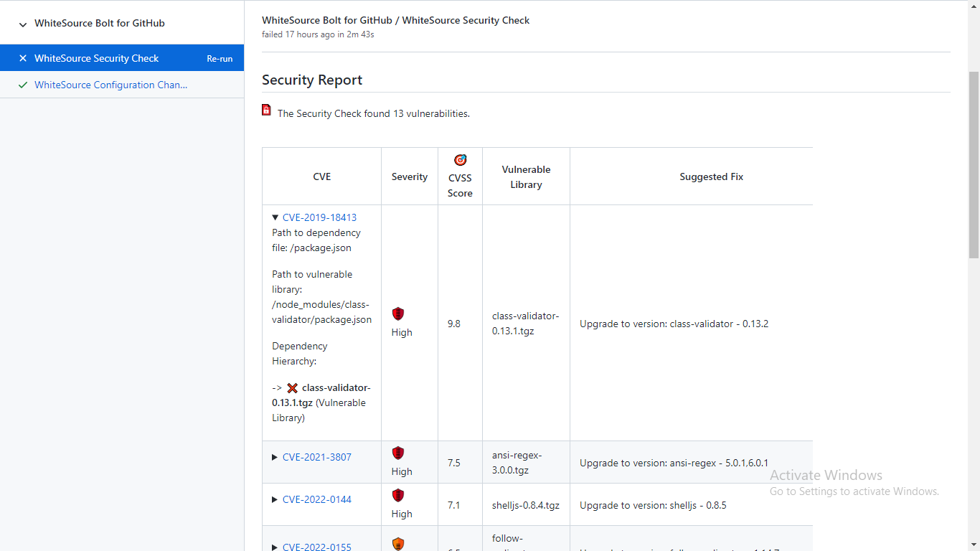Screen dimensions: 980x551
Task: Click the Vulnerable Library column header
Action: (526, 177)
